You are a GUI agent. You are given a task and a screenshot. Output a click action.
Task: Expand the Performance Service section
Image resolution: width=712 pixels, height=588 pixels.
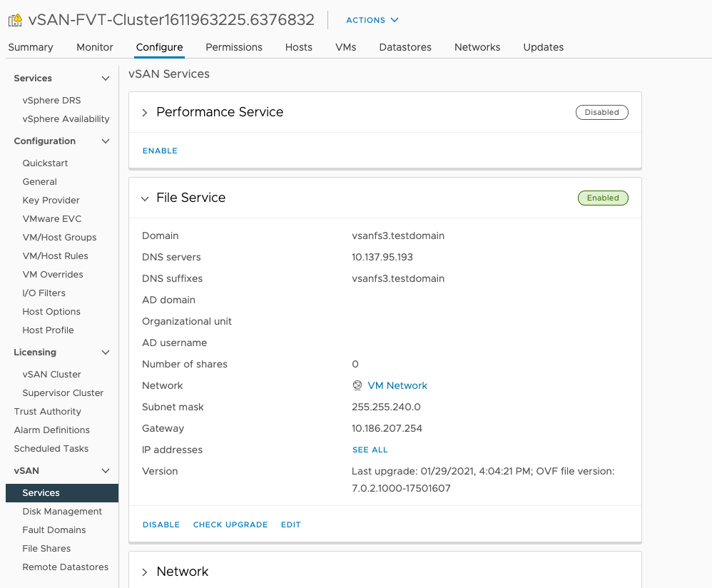coord(145,112)
